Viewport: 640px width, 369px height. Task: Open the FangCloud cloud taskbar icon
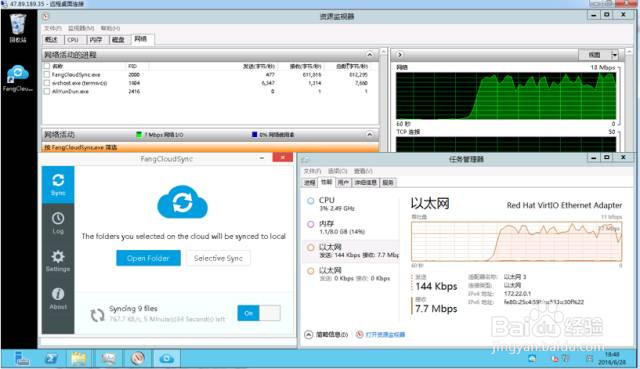(166, 358)
